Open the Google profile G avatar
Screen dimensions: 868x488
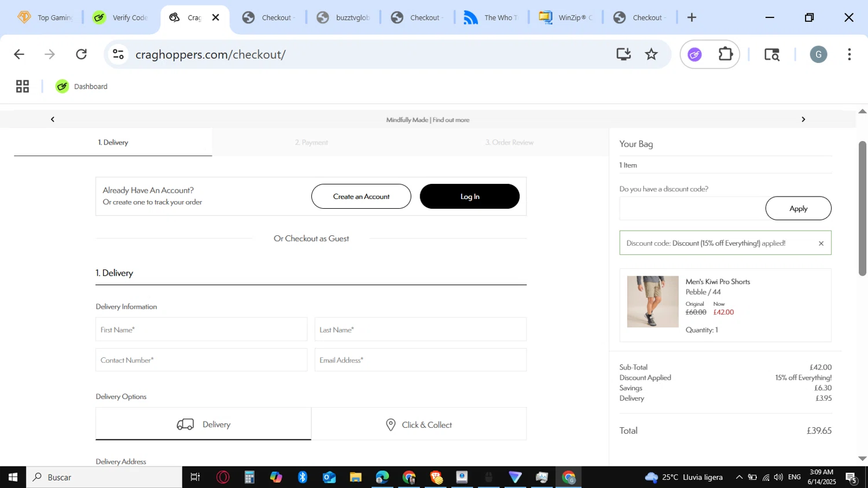click(x=818, y=54)
